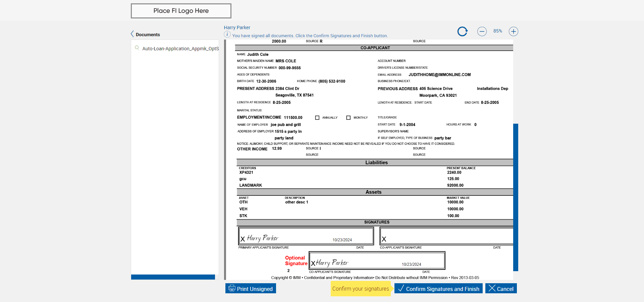
Task: Check the MONTHLY income checkbox
Action: pyautogui.click(x=348, y=118)
